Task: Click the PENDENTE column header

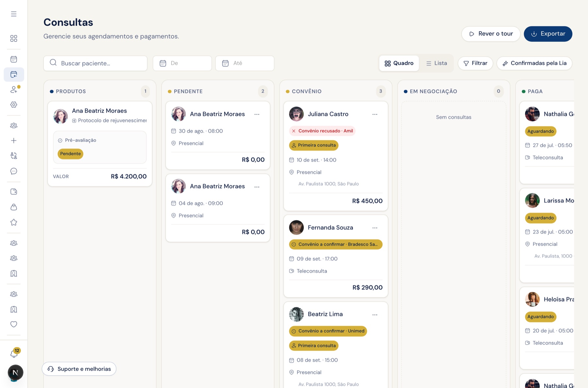Action: click(x=188, y=92)
